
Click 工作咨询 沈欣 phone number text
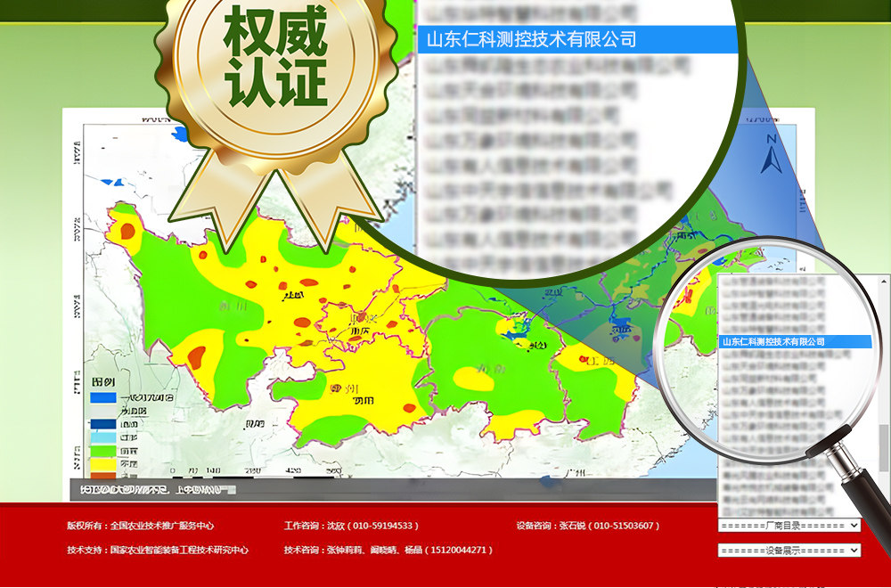point(351,526)
